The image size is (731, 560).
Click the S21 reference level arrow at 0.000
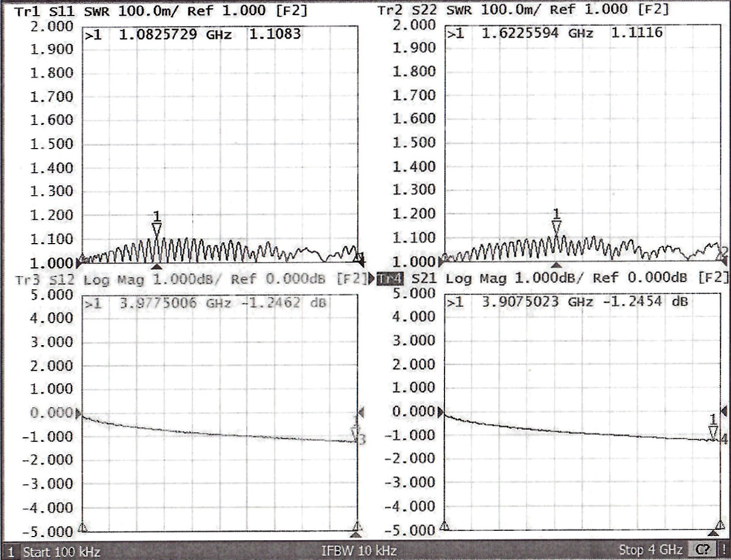pos(441,412)
